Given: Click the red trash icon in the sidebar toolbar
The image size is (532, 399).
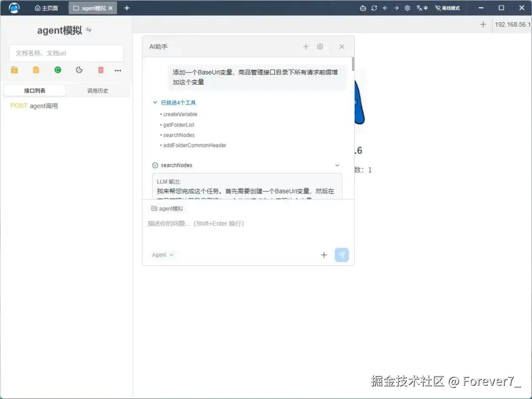Looking at the screenshot, I should pyautogui.click(x=100, y=70).
